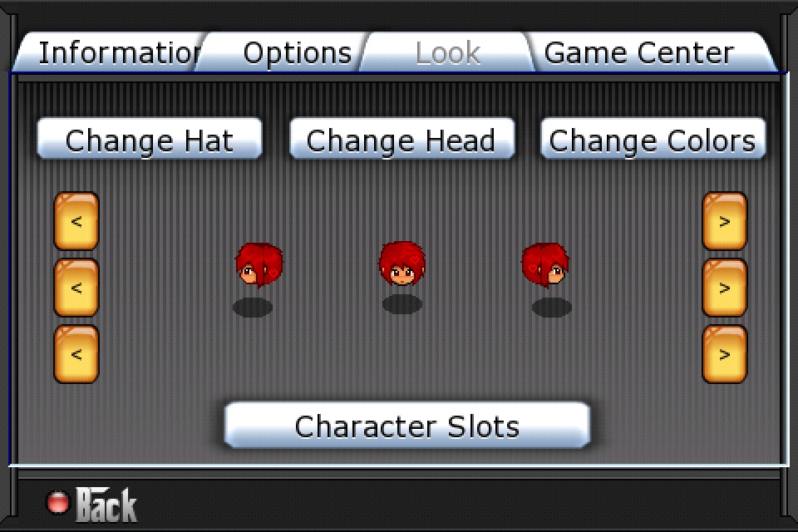Click the bottom right yellow arrow button
798x532 pixels.
tap(725, 354)
